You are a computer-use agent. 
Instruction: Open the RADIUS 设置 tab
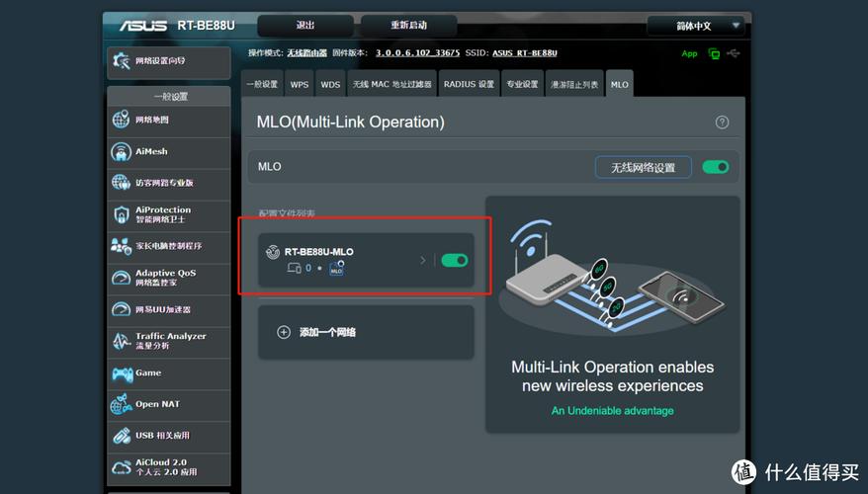click(x=469, y=84)
